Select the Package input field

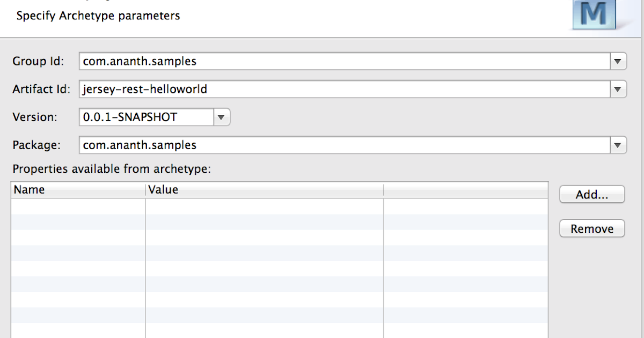tap(322, 145)
